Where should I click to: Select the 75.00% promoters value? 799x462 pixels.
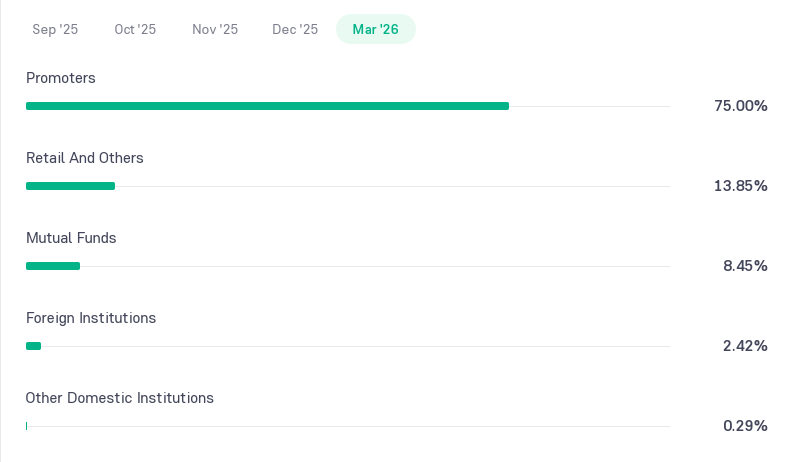pos(741,106)
